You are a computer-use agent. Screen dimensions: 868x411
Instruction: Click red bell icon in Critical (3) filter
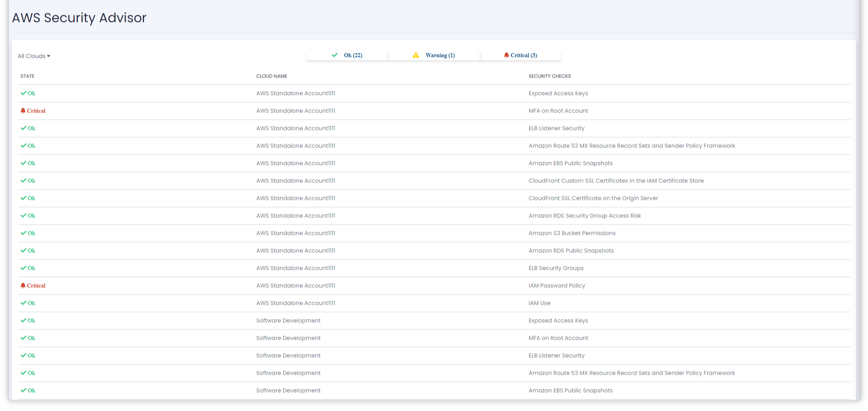(x=506, y=55)
